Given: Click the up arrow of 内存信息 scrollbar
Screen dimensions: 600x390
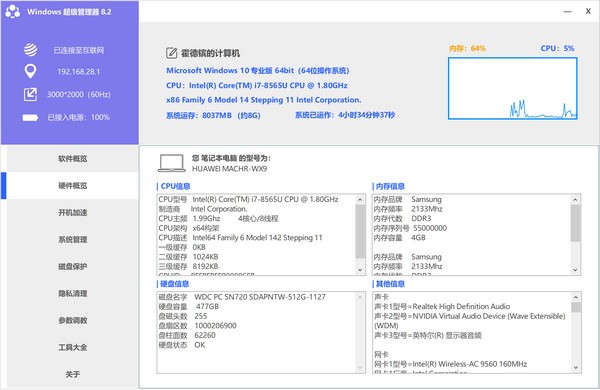Looking at the screenshot, I should click(x=576, y=199).
